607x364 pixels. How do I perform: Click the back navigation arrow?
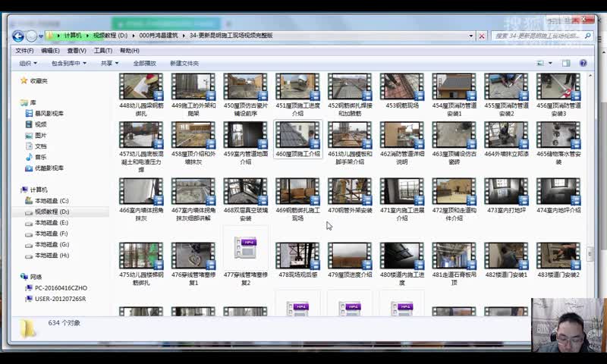(x=17, y=36)
